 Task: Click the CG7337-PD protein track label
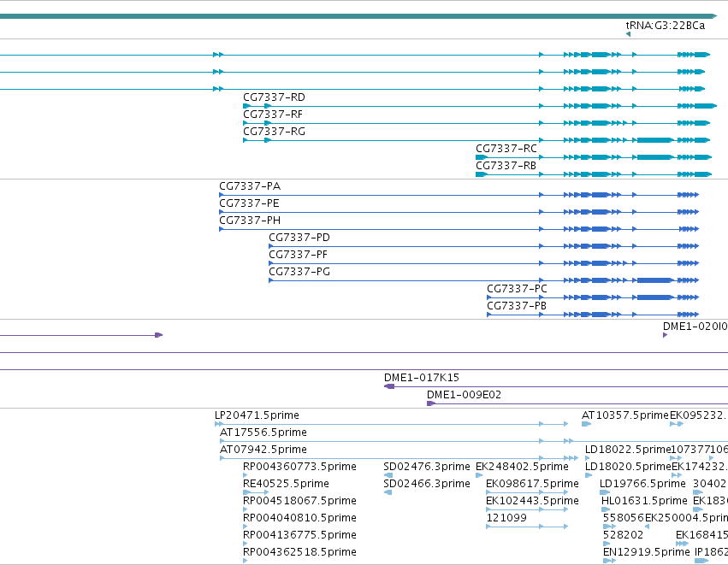coord(299,238)
